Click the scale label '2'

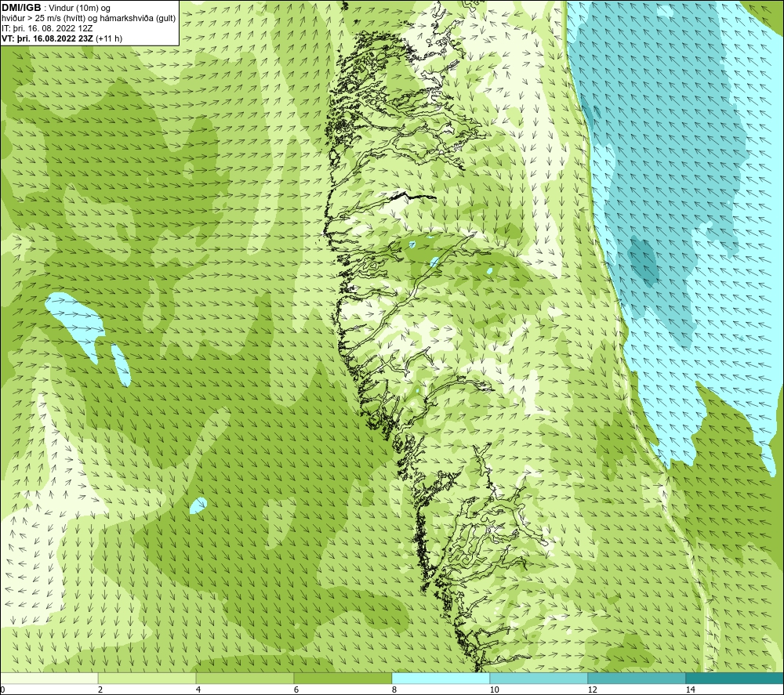[x=100, y=690]
